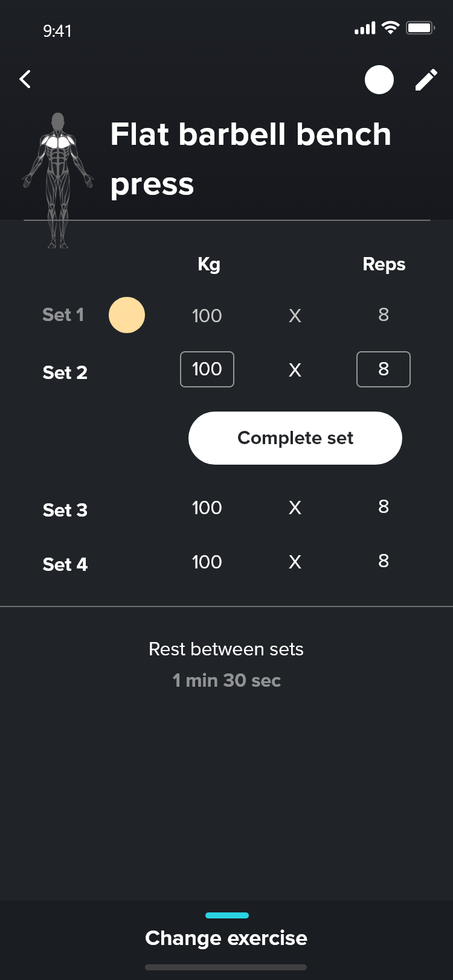
Task: Tap the white circle icon in header
Action: [x=379, y=80]
